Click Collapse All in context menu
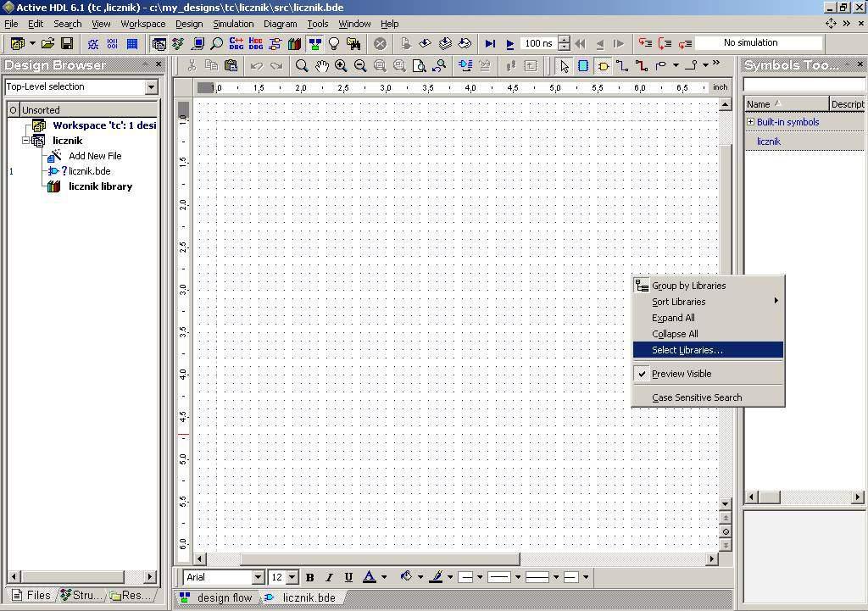 (x=708, y=334)
